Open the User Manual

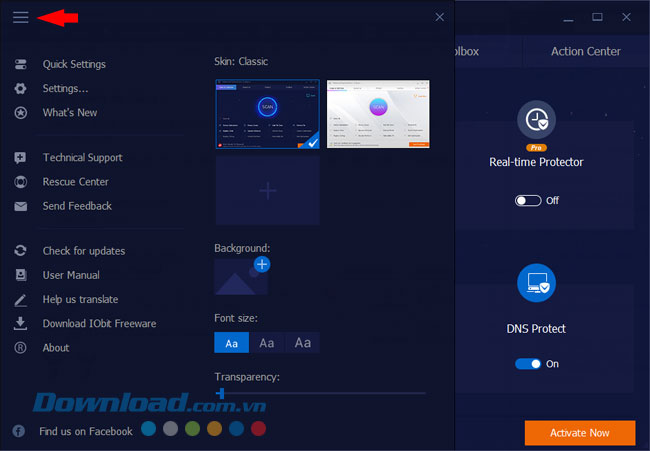(71, 275)
